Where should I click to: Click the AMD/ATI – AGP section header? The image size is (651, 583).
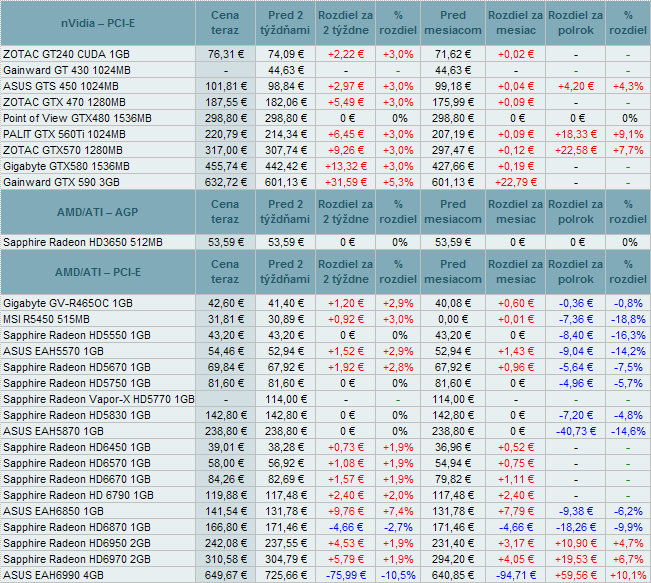point(98,212)
